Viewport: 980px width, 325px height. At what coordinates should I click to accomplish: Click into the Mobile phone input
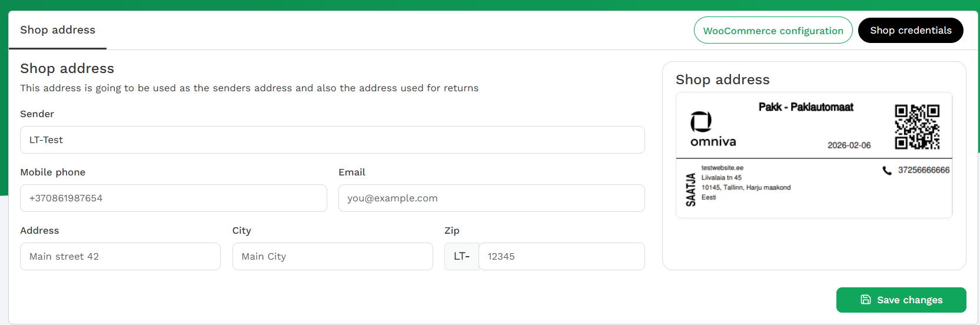pos(174,198)
